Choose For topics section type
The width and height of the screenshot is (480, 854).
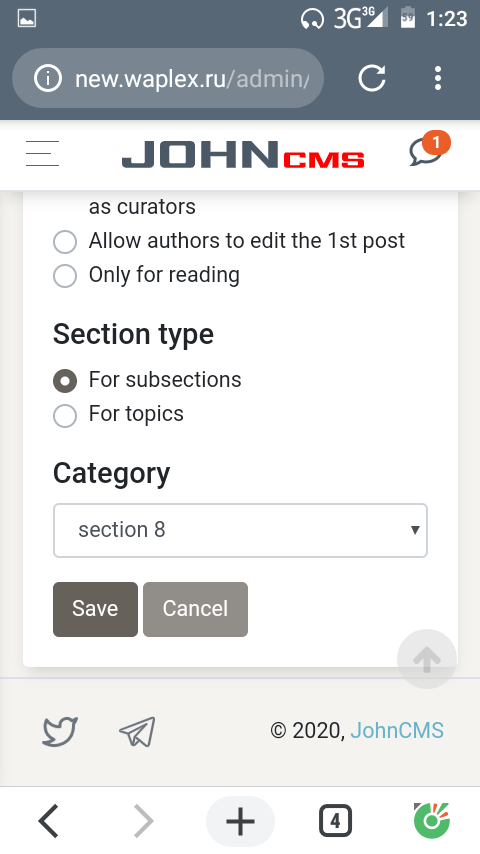pyautogui.click(x=65, y=415)
